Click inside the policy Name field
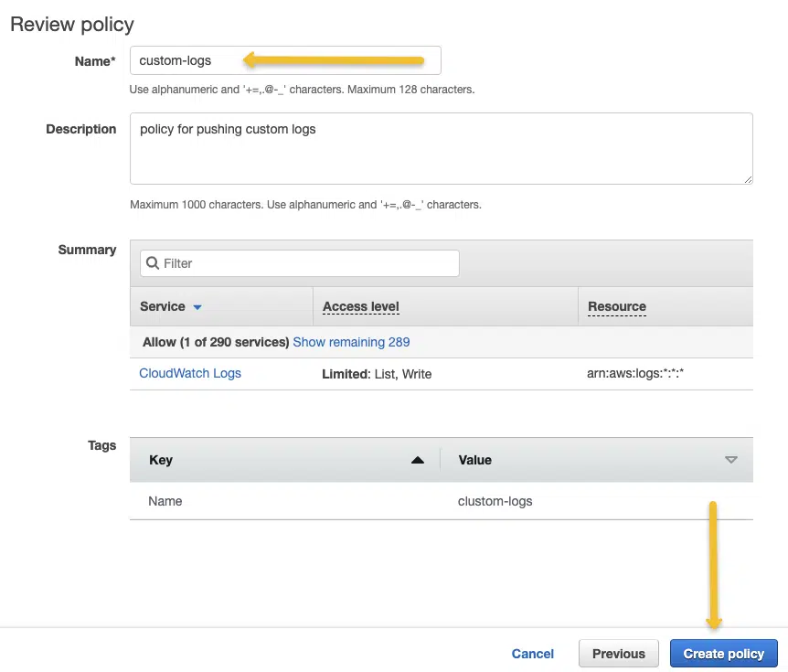The width and height of the screenshot is (788, 672). click(x=285, y=60)
